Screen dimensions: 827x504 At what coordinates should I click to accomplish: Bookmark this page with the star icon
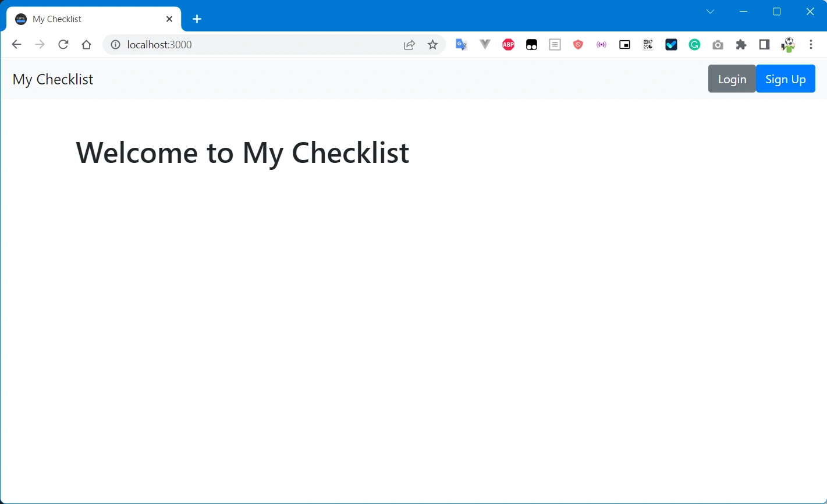point(432,45)
